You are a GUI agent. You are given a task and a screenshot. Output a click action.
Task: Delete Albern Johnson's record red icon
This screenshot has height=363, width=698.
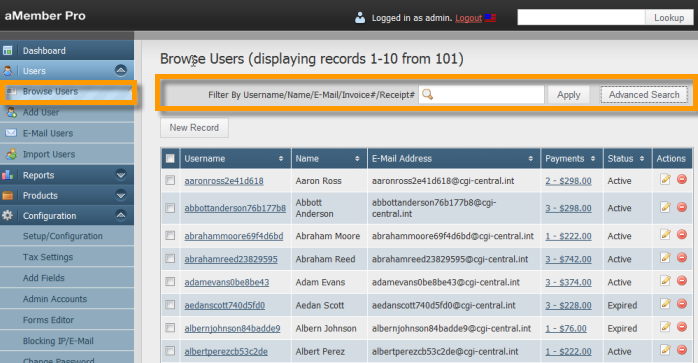pyautogui.click(x=682, y=327)
